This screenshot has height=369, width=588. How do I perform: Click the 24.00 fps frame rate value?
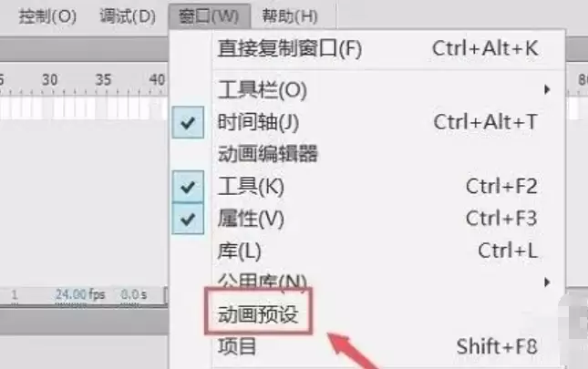tap(80, 294)
